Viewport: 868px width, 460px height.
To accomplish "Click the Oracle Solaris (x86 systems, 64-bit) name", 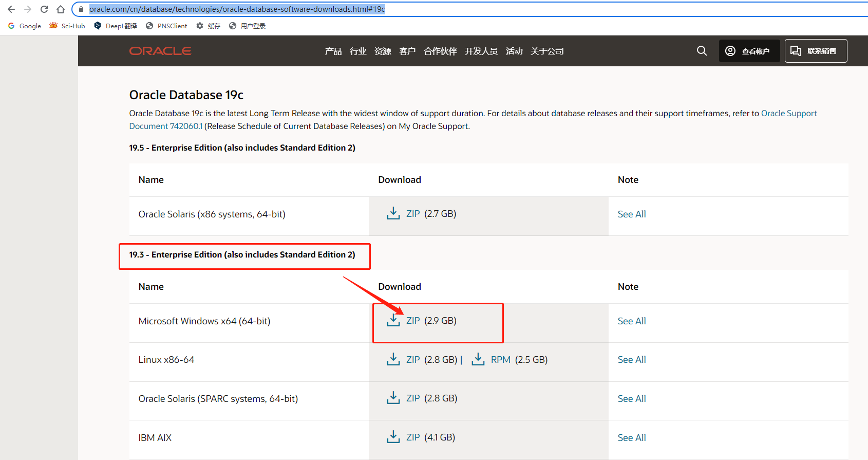I will pos(212,214).
